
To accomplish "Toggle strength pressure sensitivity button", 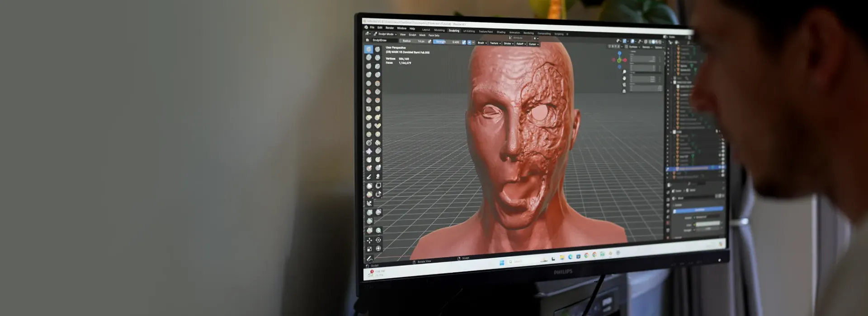I will pyautogui.click(x=464, y=42).
